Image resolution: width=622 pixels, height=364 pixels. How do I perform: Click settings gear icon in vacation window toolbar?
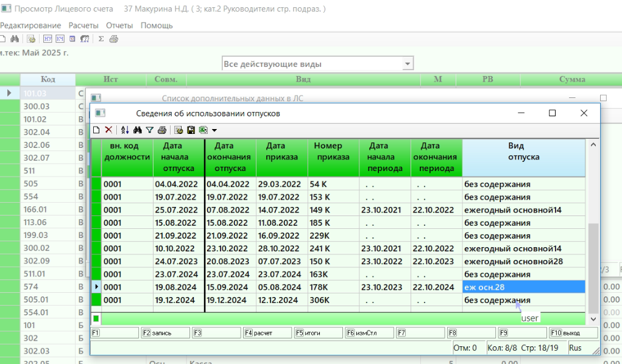(178, 130)
